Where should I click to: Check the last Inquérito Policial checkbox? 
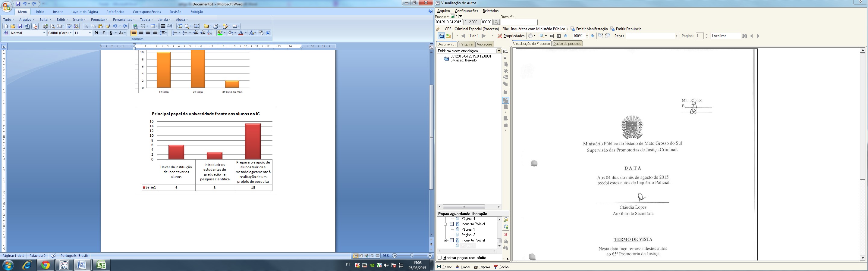[451, 240]
